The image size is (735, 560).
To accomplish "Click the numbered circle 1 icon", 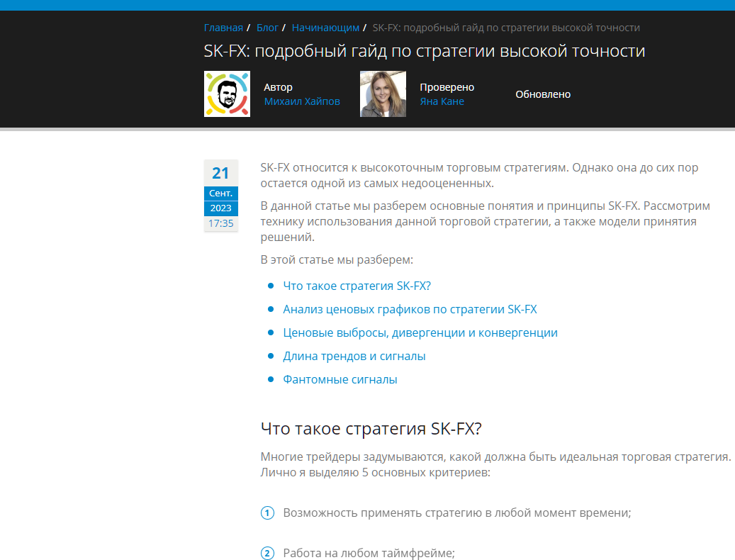I will point(267,513).
